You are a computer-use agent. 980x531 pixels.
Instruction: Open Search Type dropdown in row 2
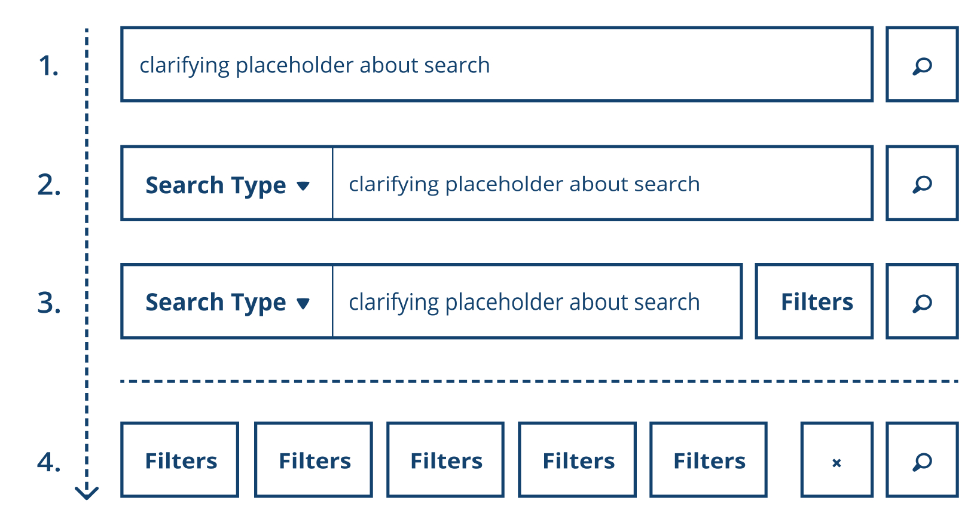[x=227, y=184]
